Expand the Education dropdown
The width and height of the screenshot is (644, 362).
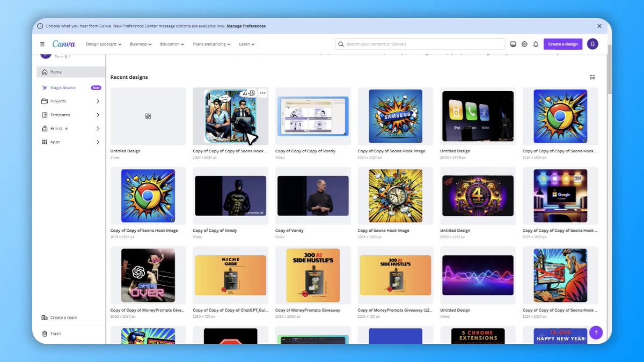[x=172, y=44]
